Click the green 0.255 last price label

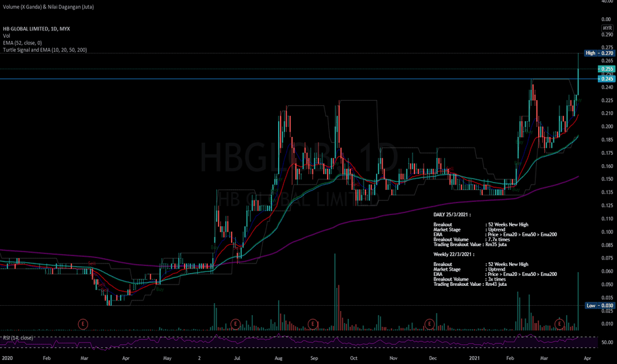click(x=606, y=69)
